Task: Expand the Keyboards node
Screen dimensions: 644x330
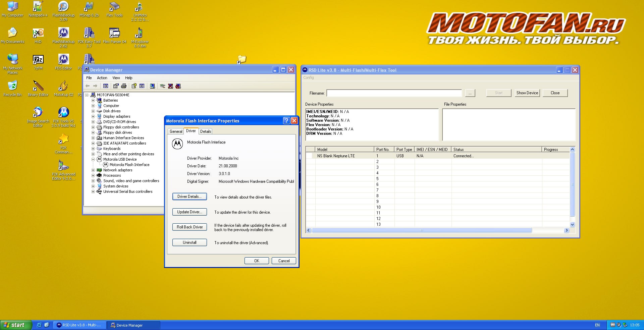Action: click(93, 149)
